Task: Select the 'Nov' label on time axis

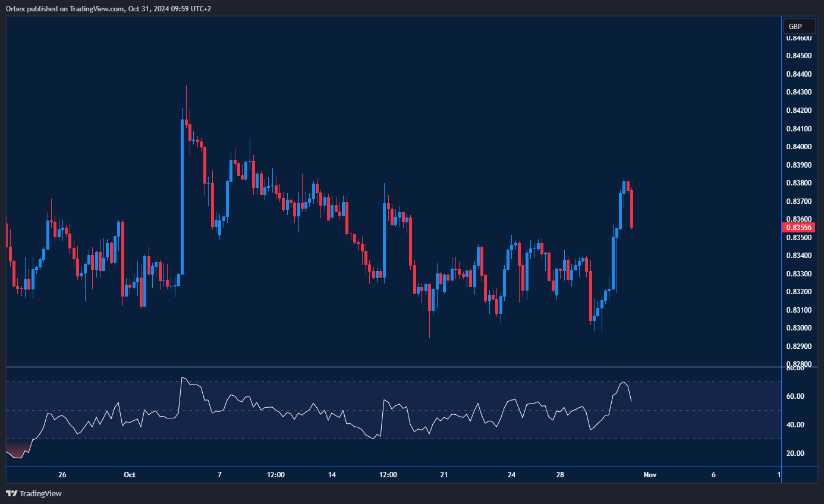Action: pos(650,475)
